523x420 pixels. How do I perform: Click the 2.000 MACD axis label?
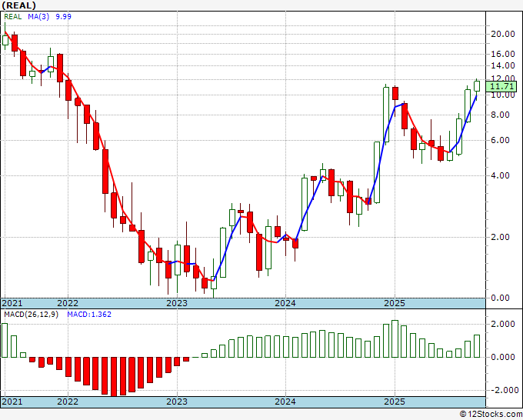502,324
